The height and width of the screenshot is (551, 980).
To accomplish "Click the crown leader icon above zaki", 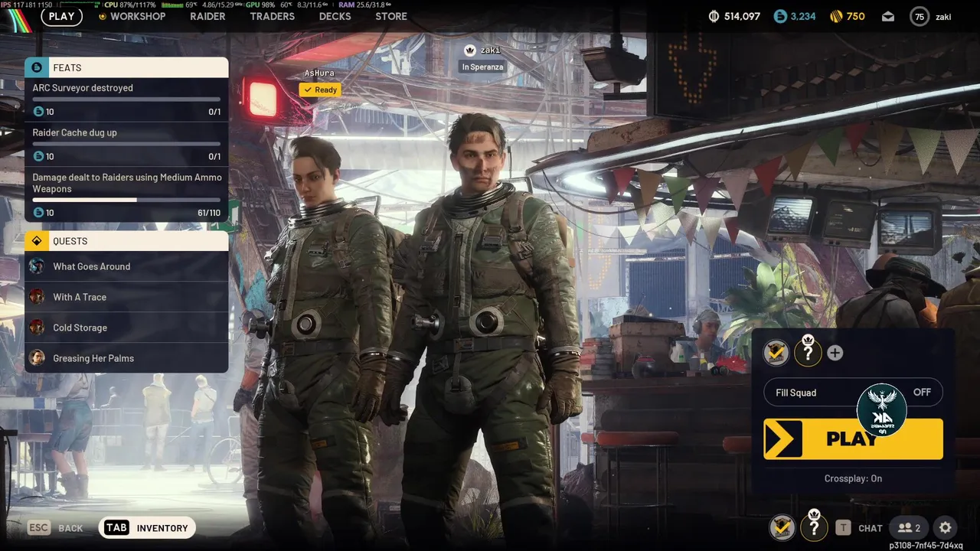I will tap(470, 51).
